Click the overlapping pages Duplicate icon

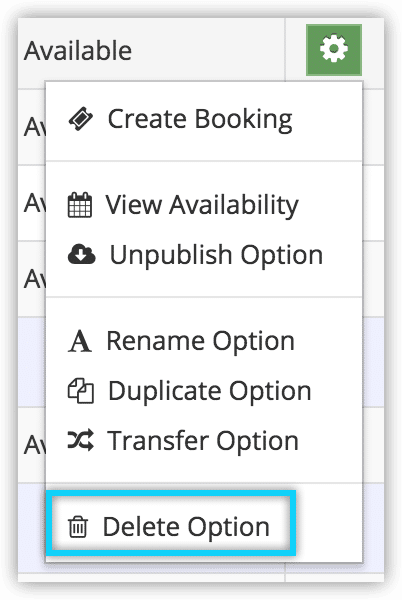tap(81, 391)
